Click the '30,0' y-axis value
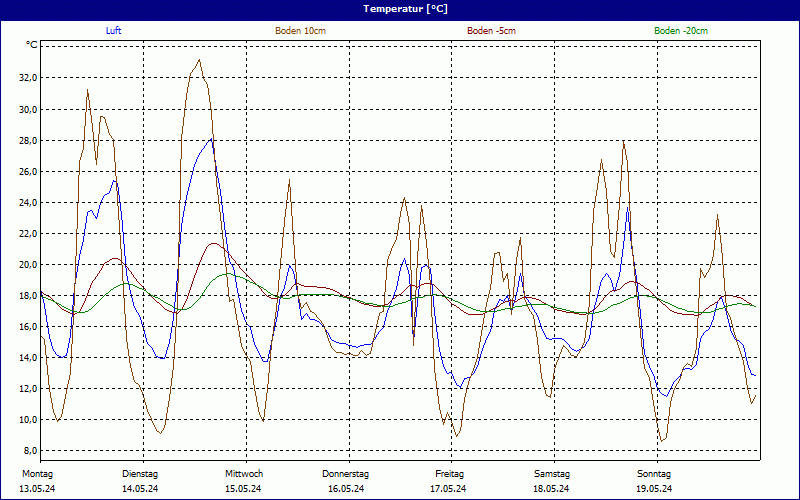 pos(29,109)
